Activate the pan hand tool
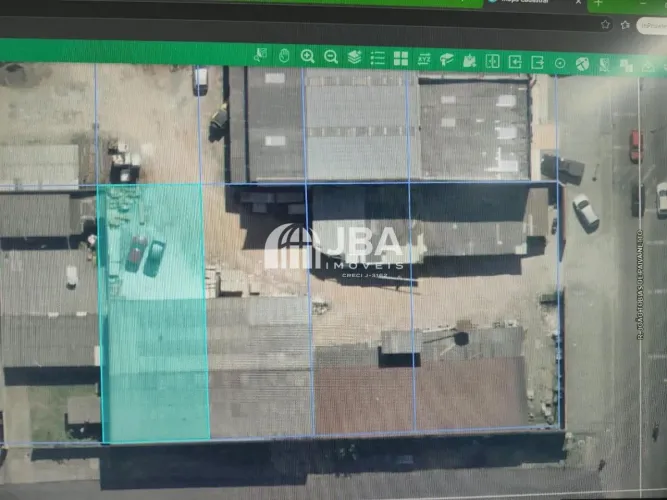 point(284,55)
